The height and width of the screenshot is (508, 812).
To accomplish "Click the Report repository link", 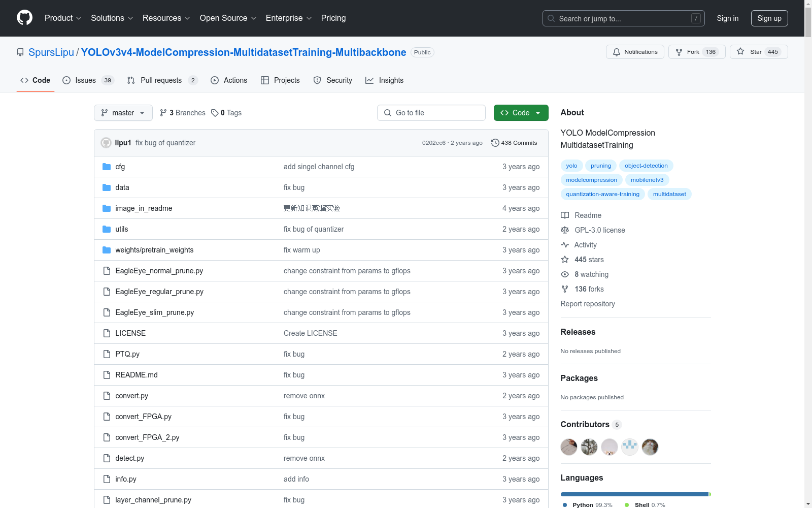I will point(588,304).
